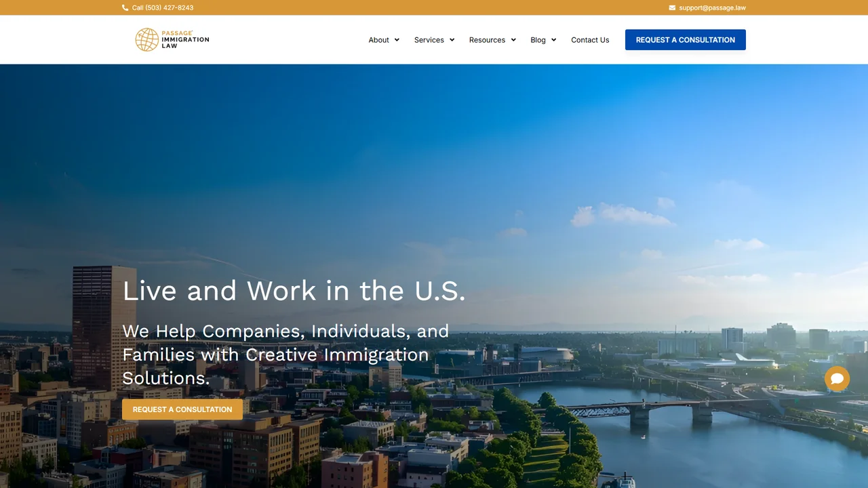The image size is (868, 488).
Task: Expand the Services dropdown arrow
Action: 452,40
